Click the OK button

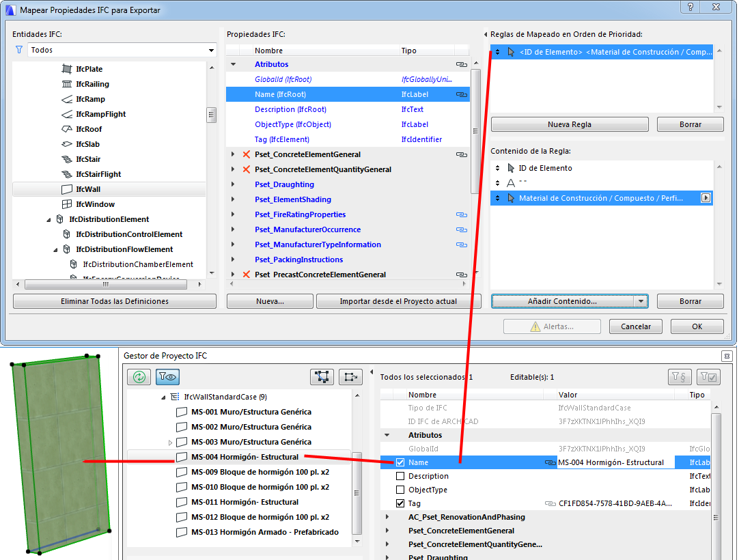pyautogui.click(x=697, y=326)
